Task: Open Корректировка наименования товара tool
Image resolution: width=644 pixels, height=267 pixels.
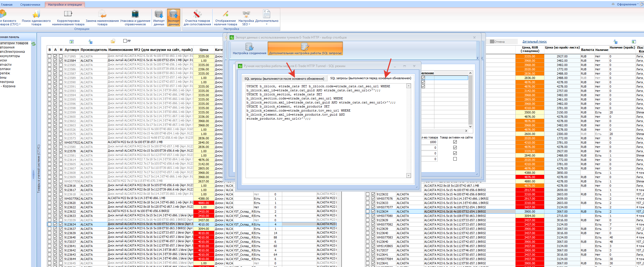Action: click(x=68, y=18)
